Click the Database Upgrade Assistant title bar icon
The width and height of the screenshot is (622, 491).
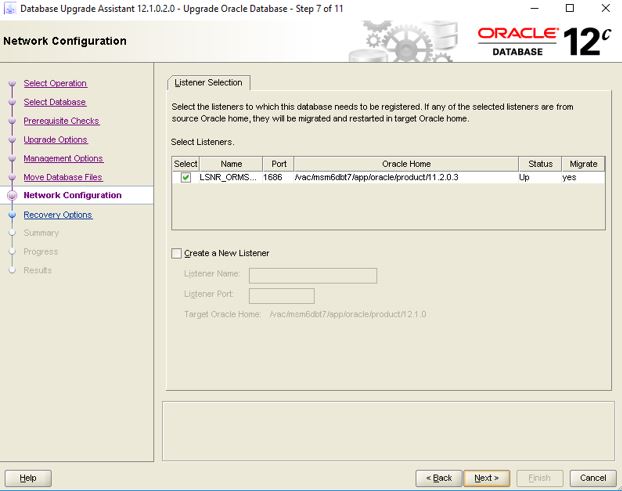pyautogui.click(x=9, y=8)
